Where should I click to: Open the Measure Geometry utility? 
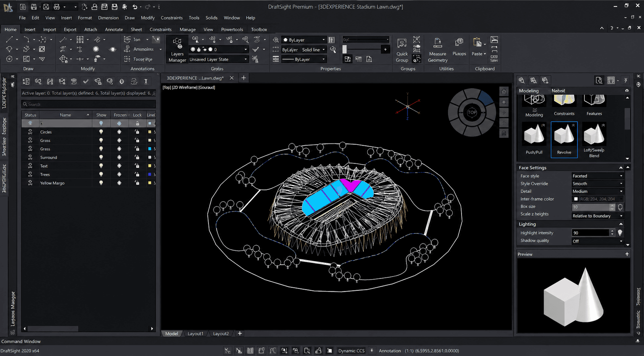point(437,50)
